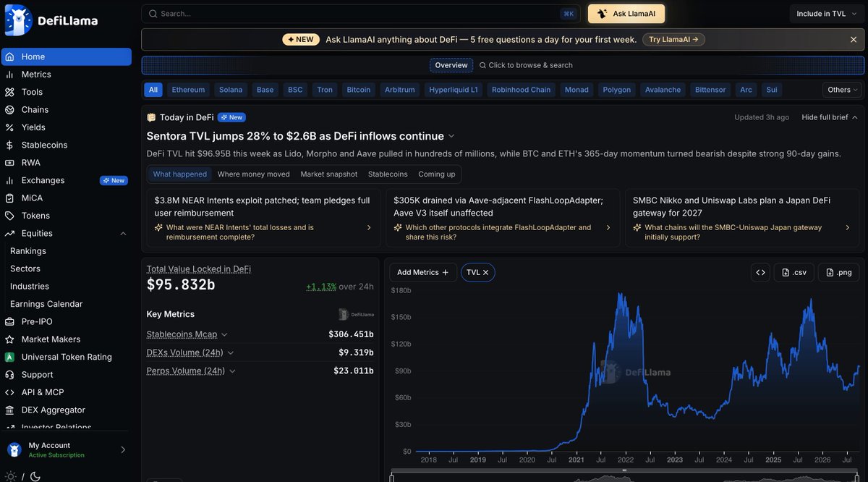Click the MiCA icon in sidebar

[9, 198]
